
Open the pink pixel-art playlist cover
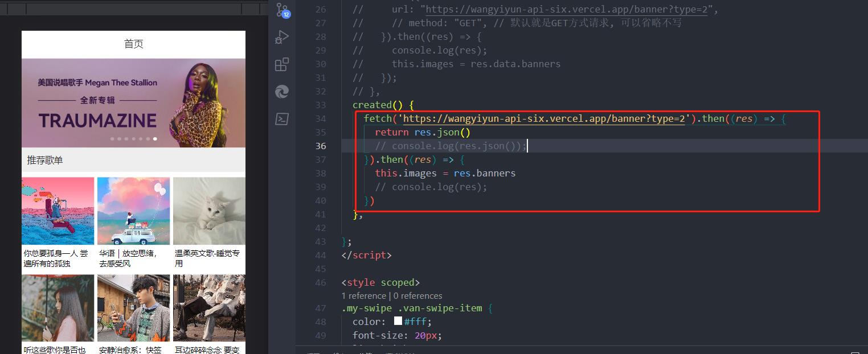58,211
